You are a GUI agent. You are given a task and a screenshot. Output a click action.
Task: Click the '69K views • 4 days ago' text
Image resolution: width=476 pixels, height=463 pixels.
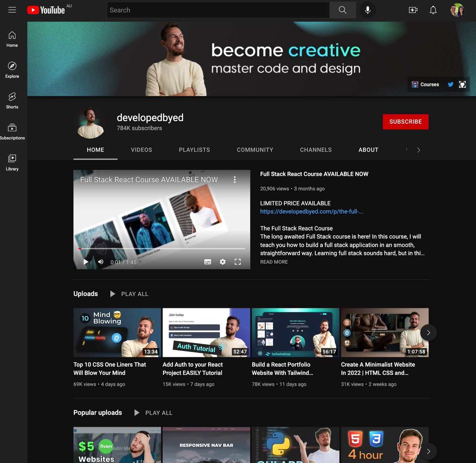pyautogui.click(x=99, y=384)
